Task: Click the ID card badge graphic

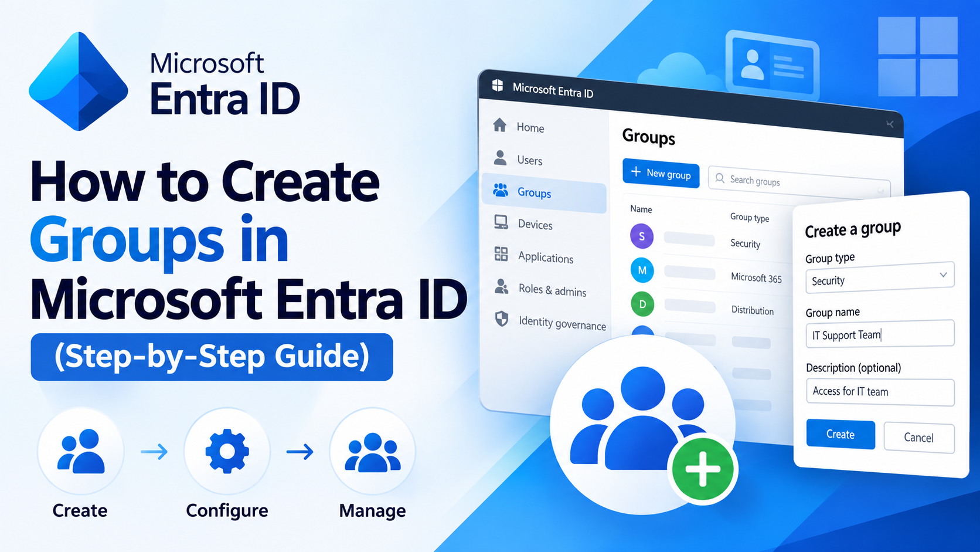Action: pyautogui.click(x=772, y=65)
